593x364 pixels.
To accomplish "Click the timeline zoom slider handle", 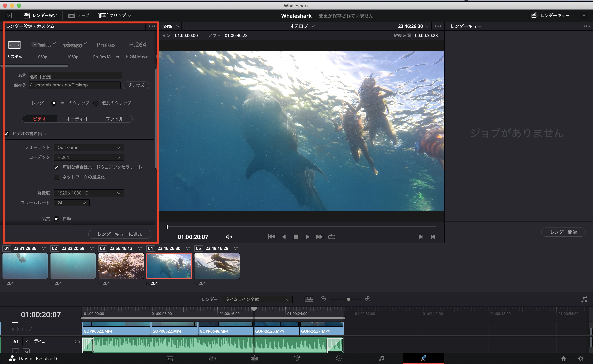I will (348, 299).
